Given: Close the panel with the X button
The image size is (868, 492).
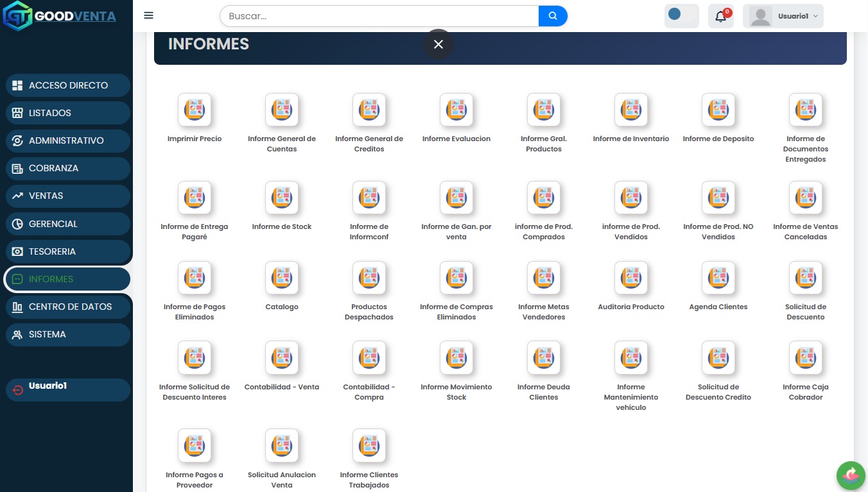Looking at the screenshot, I should point(438,44).
